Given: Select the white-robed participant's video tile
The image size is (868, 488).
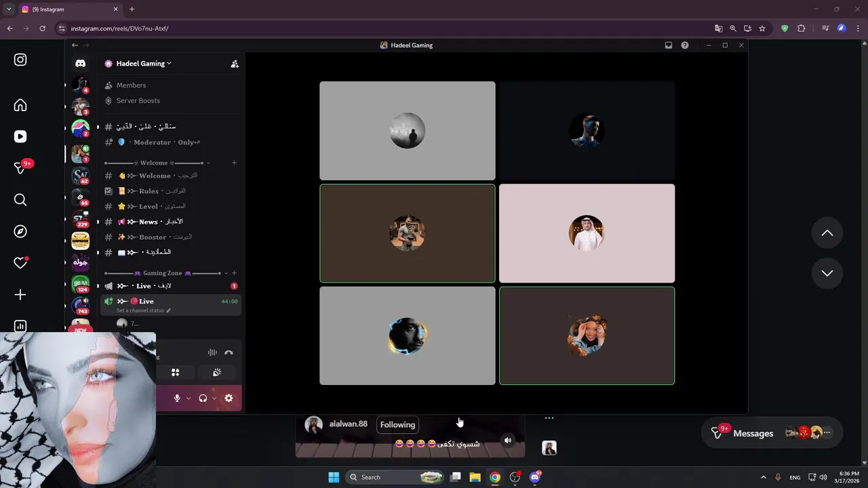Looking at the screenshot, I should (x=587, y=233).
